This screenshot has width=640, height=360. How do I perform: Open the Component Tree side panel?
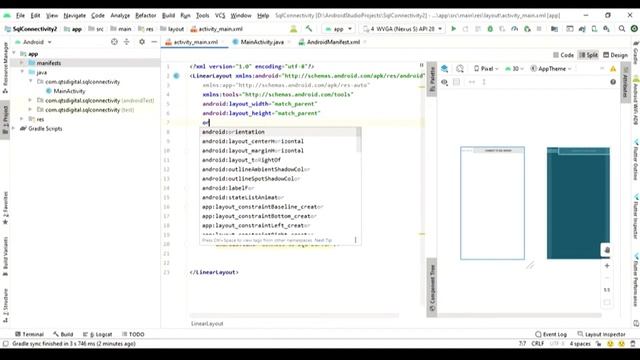(x=432, y=288)
